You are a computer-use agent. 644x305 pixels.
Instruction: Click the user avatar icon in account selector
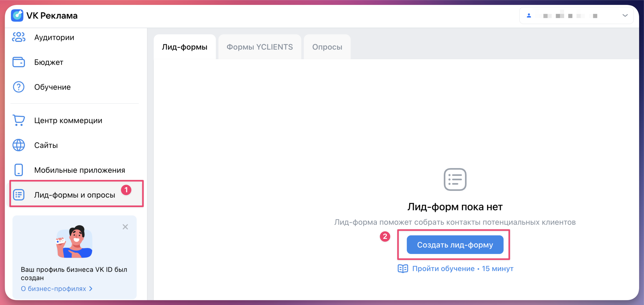click(529, 16)
